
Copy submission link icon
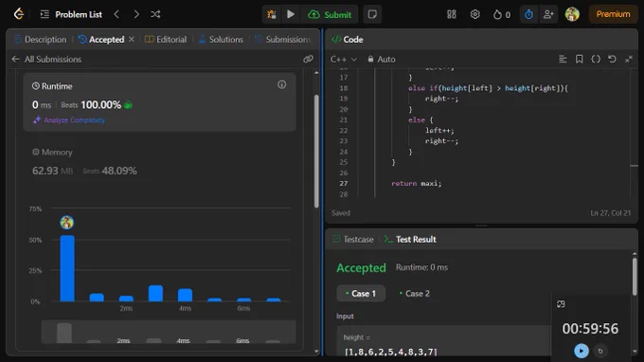308,59
